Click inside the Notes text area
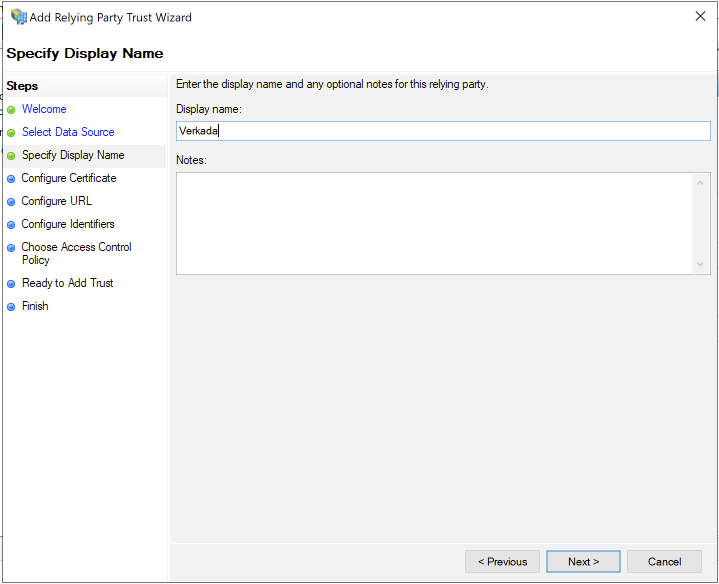 pyautogui.click(x=435, y=223)
